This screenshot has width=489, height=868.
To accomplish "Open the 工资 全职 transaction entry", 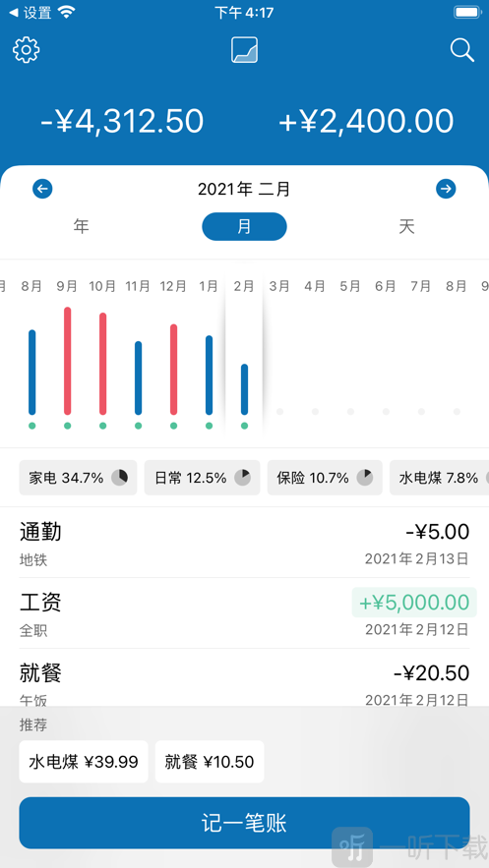I will (x=244, y=613).
